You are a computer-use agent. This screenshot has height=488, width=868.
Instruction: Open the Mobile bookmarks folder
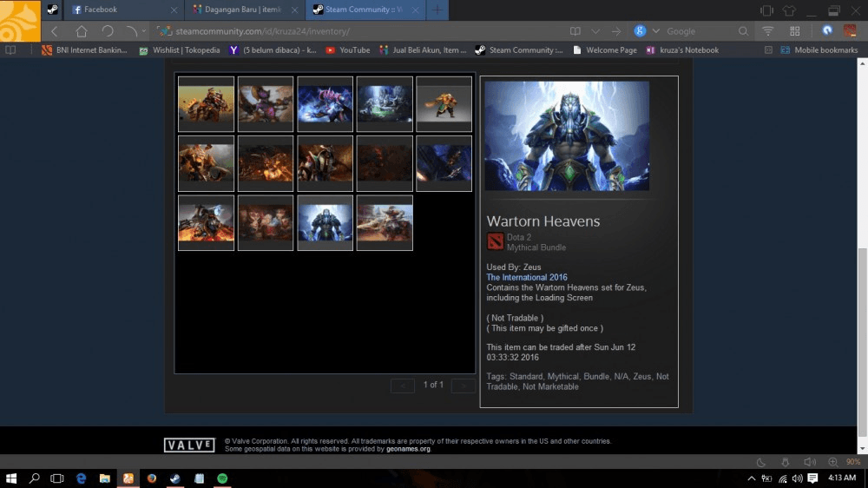click(819, 49)
